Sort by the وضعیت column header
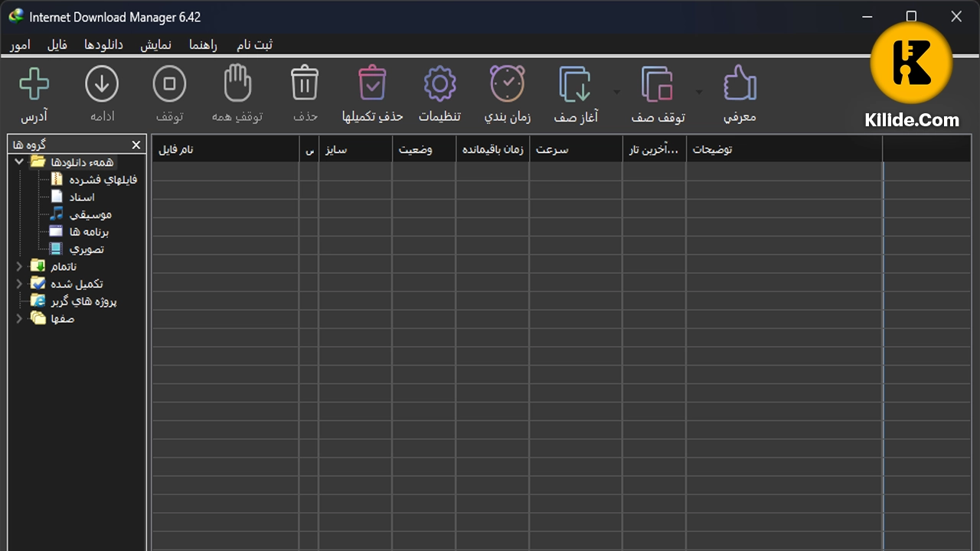980x551 pixels. 424,149
